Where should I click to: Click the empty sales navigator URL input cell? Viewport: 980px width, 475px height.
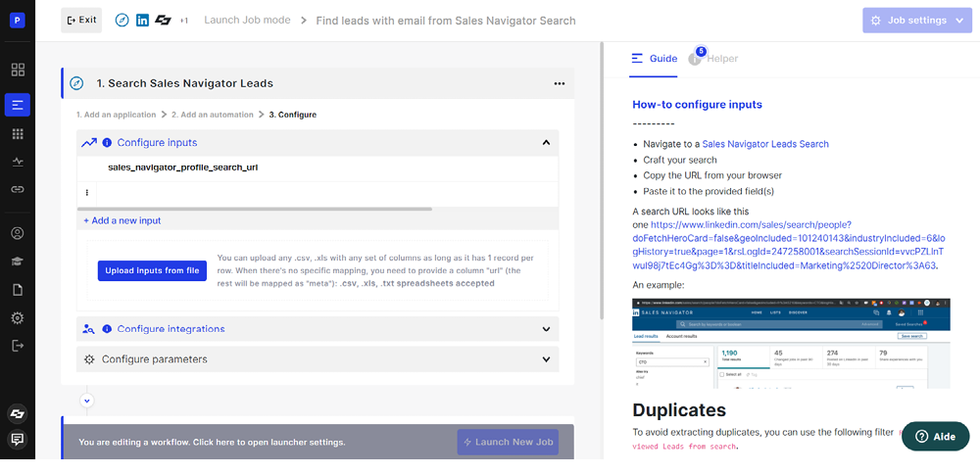point(327,193)
